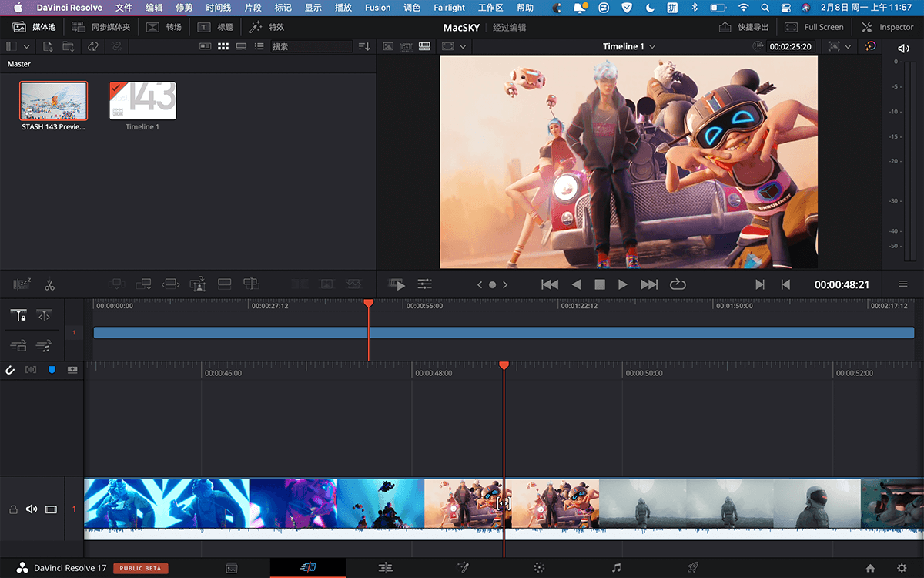Switch to the Color page tab
924x578 pixels.
tap(539, 568)
